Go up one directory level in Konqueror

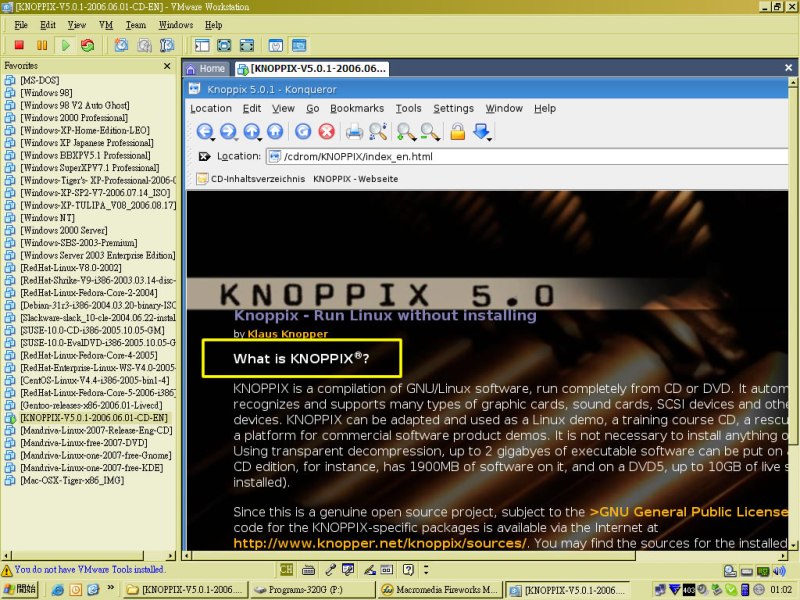pyautogui.click(x=252, y=132)
